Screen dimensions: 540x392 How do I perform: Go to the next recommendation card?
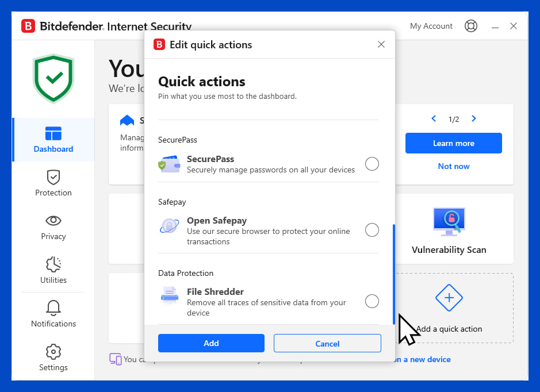tap(474, 118)
